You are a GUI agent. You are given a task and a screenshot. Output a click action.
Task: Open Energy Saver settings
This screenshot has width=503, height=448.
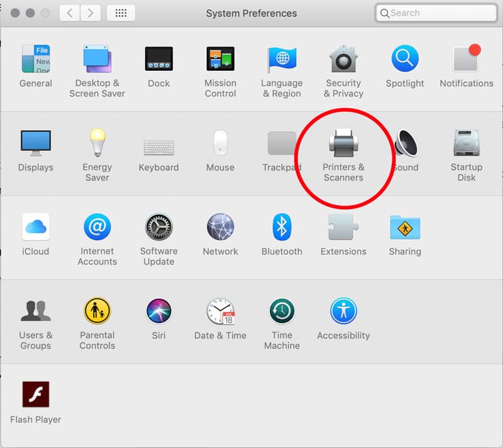pyautogui.click(x=97, y=143)
